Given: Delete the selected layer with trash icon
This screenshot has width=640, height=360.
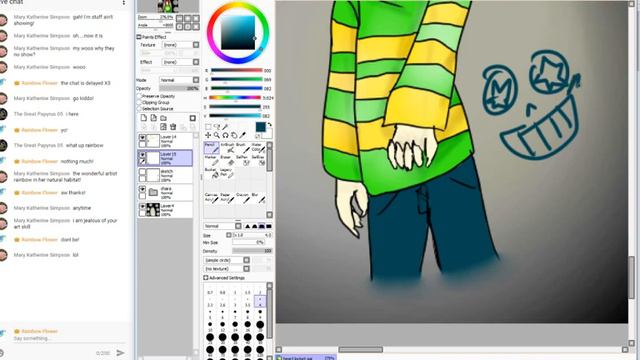Looking at the screenshot, I should tap(173, 127).
